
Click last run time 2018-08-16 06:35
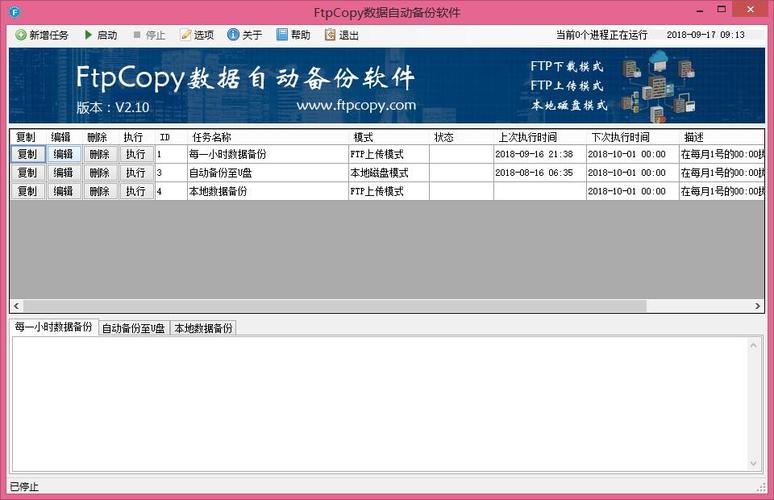[540, 173]
